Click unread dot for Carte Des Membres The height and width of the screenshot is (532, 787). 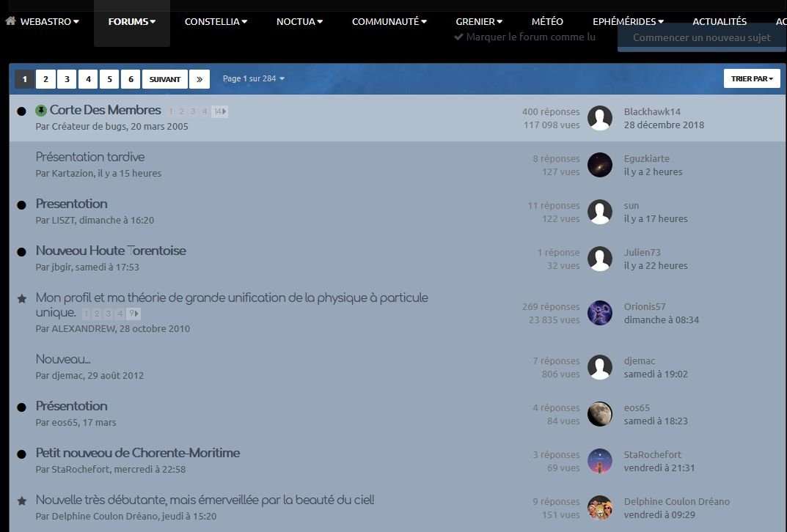point(21,111)
